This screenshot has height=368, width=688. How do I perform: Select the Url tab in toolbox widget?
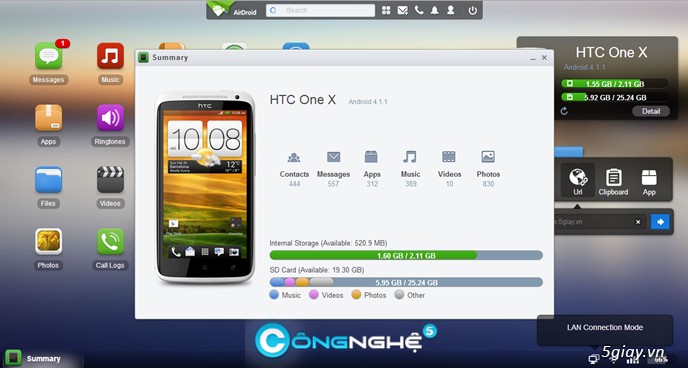pos(578,181)
